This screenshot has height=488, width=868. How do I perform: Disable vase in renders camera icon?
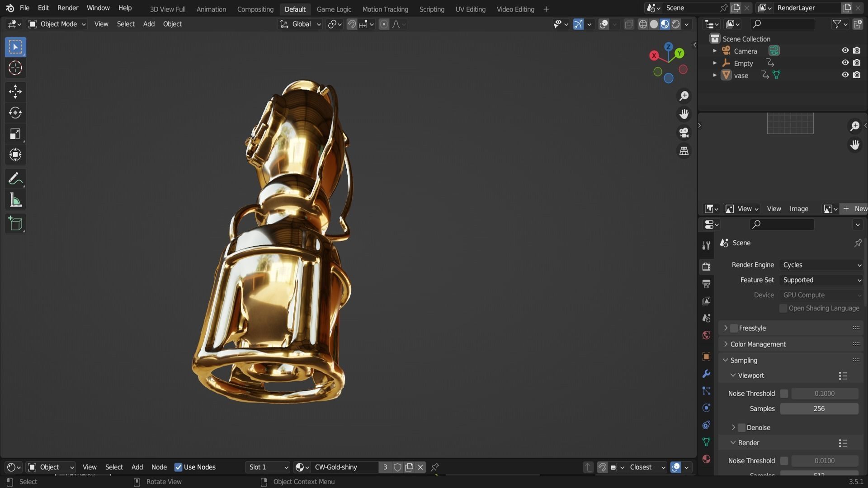point(857,75)
